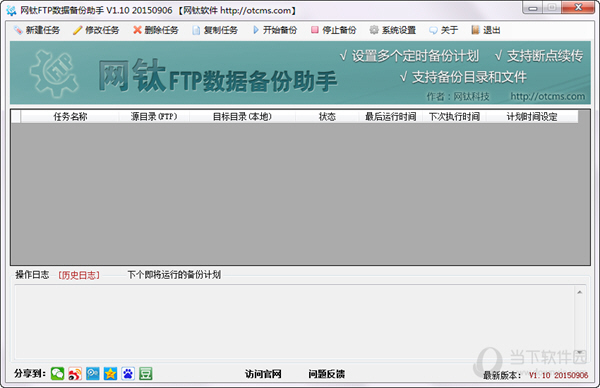Sort by 下次执行时间 column header
This screenshot has height=388, width=600.
(454, 117)
